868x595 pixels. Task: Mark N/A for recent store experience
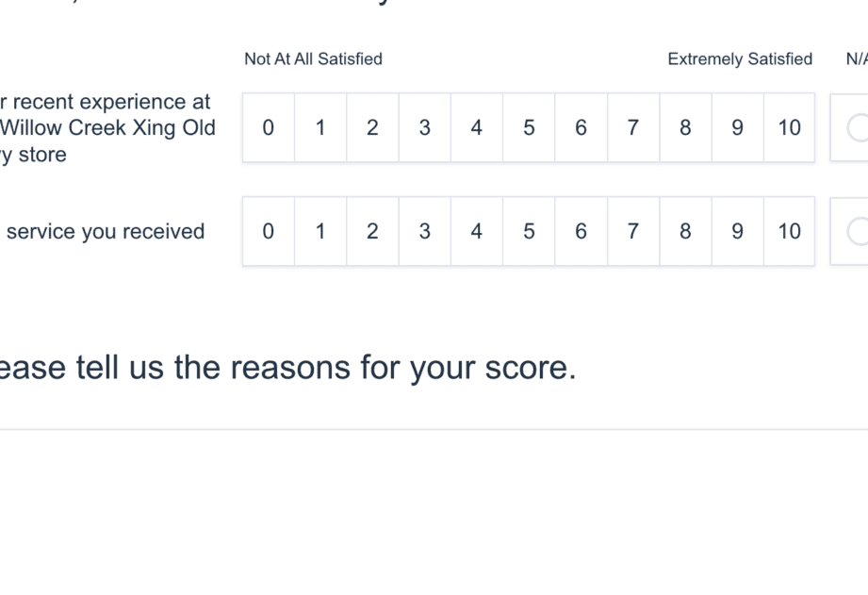point(857,127)
